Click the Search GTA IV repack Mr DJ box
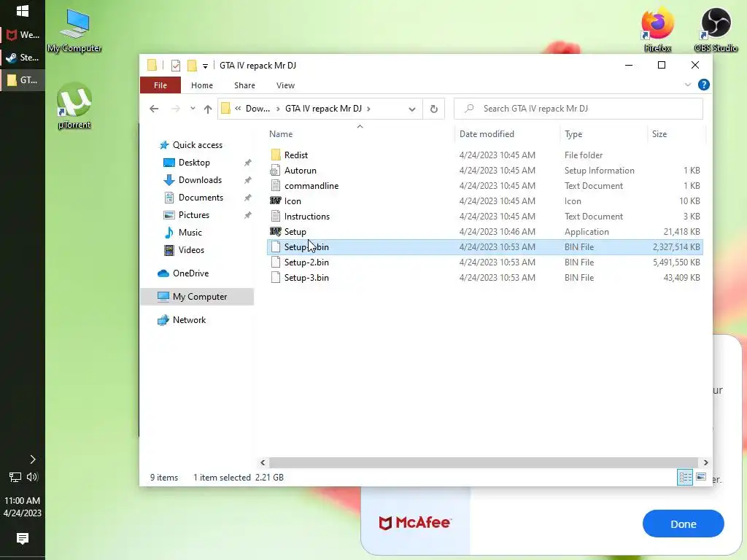 [578, 109]
